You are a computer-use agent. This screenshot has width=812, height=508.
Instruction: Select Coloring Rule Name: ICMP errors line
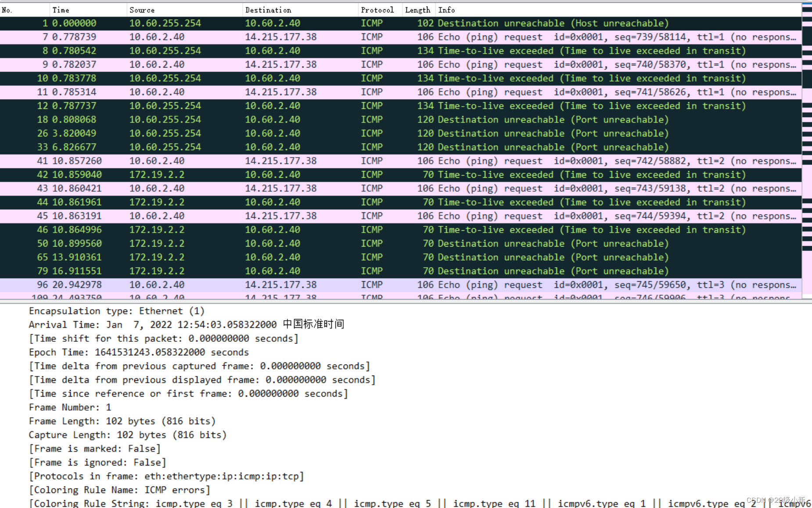pyautogui.click(x=119, y=490)
